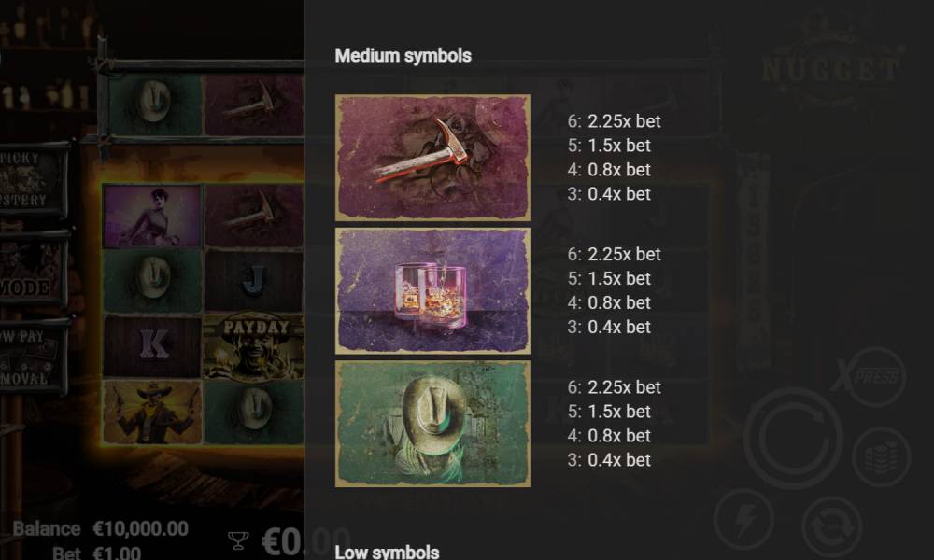934x560 pixels.
Task: Click the gunslinger symbol on the reels
Action: (x=152, y=413)
